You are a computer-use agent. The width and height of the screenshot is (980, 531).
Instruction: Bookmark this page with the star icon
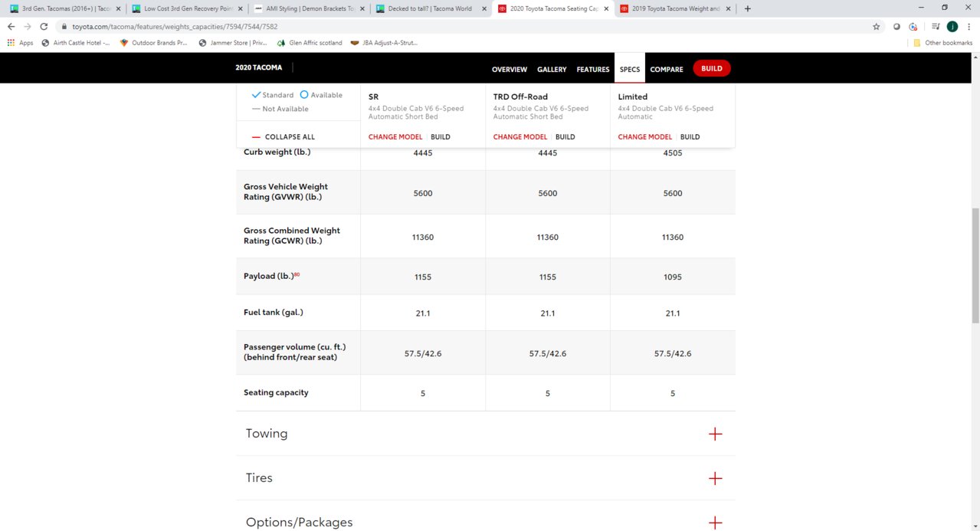(876, 26)
